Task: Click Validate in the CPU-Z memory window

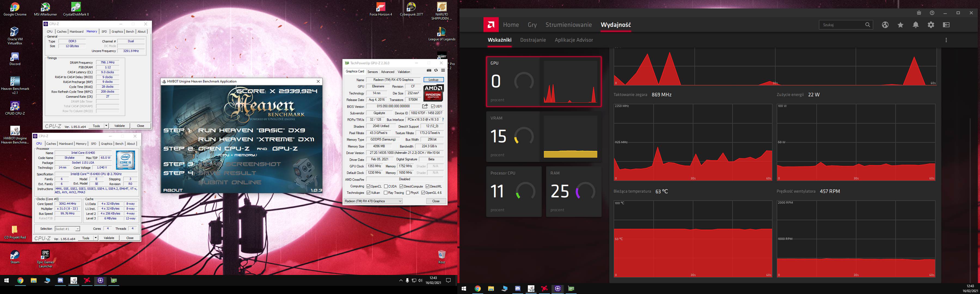Action: (120, 125)
